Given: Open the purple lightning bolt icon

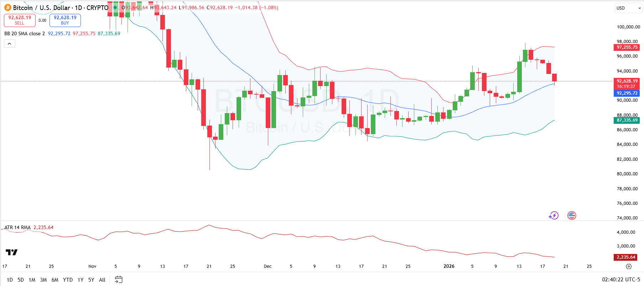Looking at the screenshot, I should [x=554, y=216].
